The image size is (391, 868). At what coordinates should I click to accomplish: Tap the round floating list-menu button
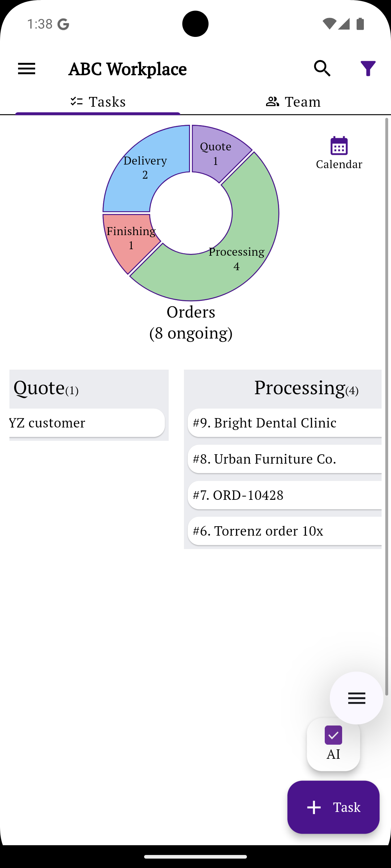click(356, 698)
